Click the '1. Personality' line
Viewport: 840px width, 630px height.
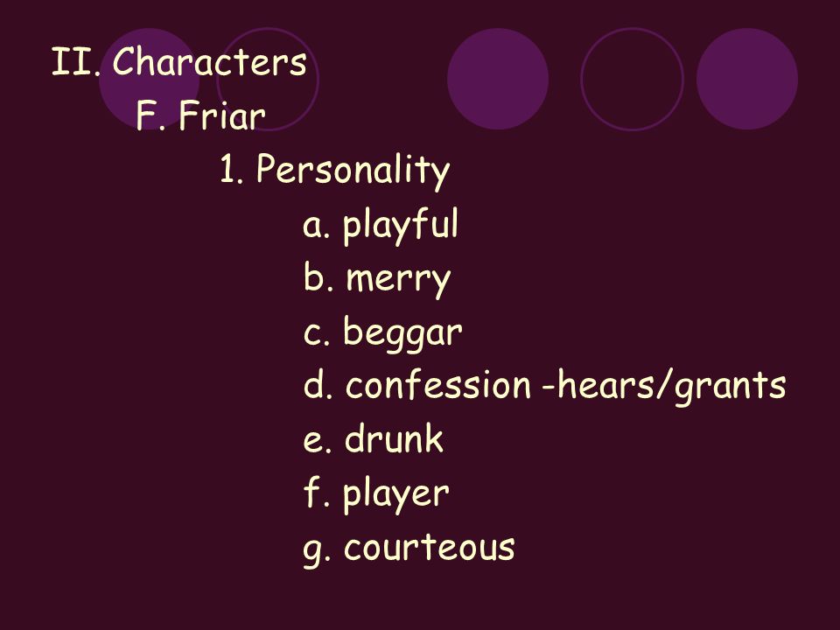click(335, 171)
